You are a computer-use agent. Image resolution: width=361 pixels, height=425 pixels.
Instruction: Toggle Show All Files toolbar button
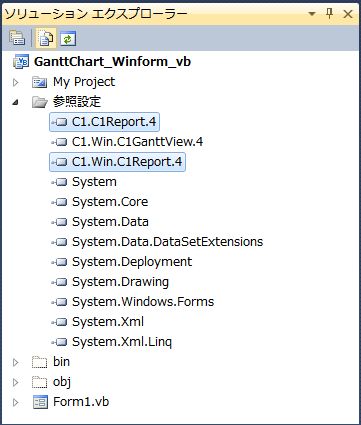click(x=46, y=38)
